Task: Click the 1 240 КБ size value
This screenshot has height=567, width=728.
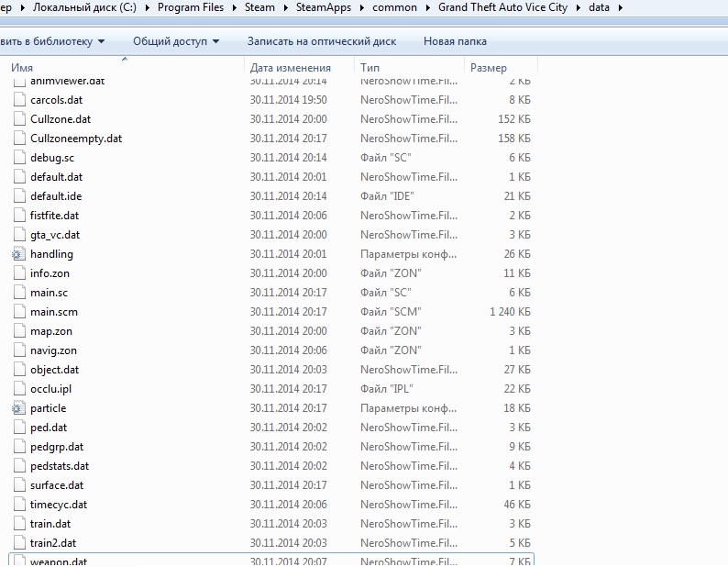Action: 510,312
